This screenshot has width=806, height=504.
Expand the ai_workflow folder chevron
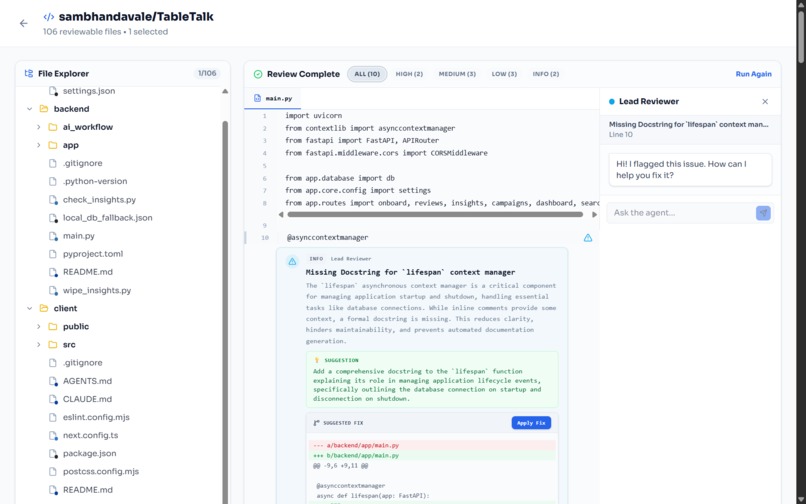click(x=39, y=127)
